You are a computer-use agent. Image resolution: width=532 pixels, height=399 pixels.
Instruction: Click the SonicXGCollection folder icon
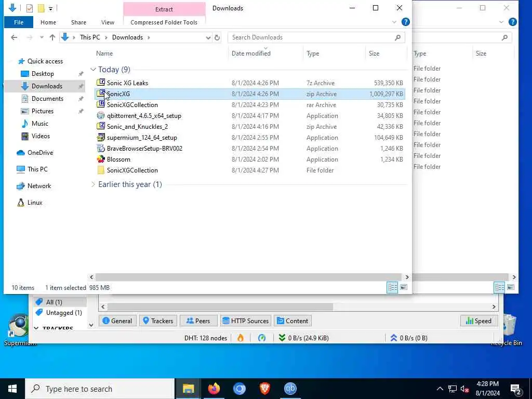(101, 170)
